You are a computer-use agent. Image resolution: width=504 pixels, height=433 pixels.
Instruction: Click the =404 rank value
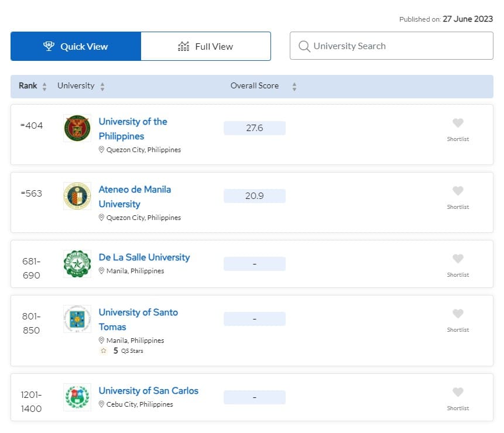click(32, 126)
